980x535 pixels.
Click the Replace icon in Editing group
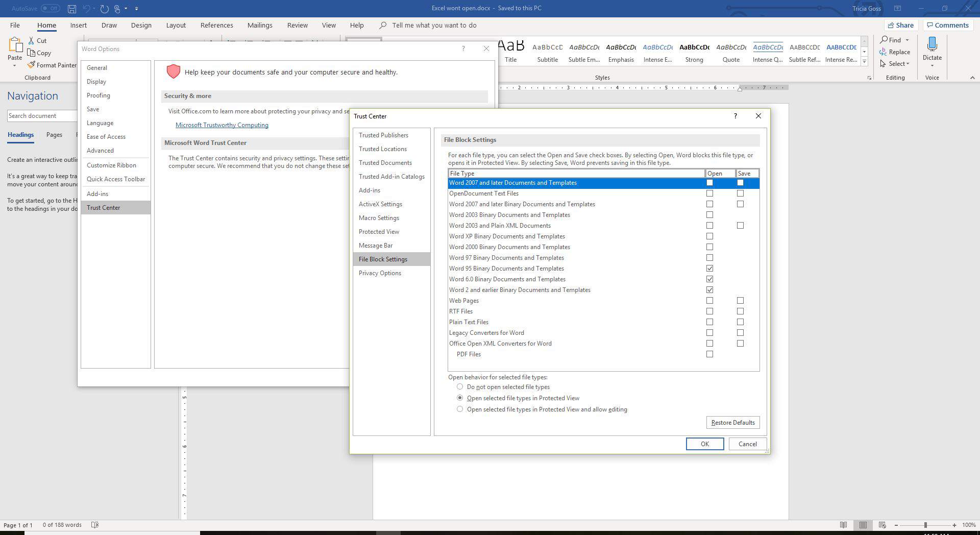(x=883, y=52)
